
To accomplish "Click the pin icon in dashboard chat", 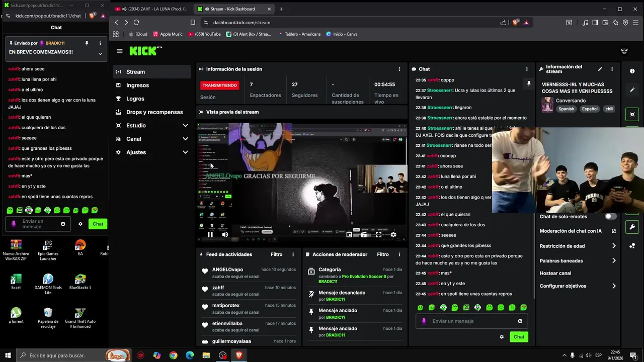I will click(x=528, y=84).
